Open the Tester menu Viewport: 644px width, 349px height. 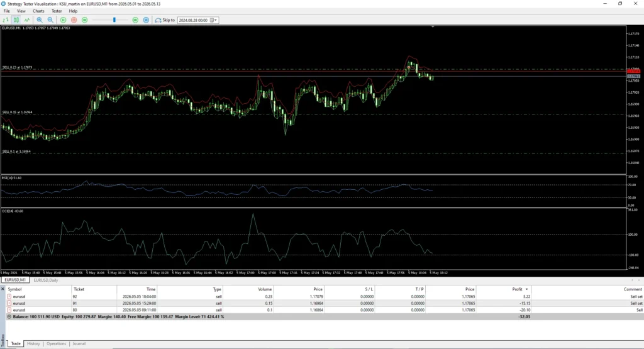click(x=57, y=11)
